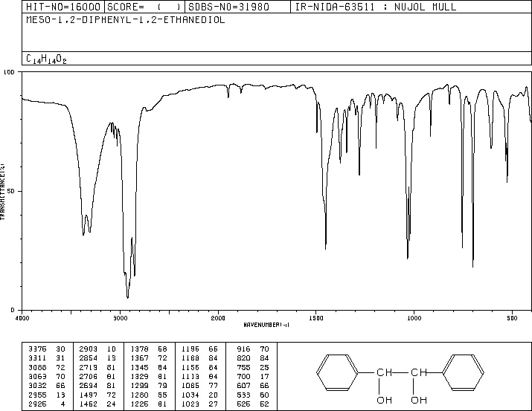Image resolution: width=532 pixels, height=411 pixels.
Task: Click the 1345 peak table entry
Action: pos(149,367)
